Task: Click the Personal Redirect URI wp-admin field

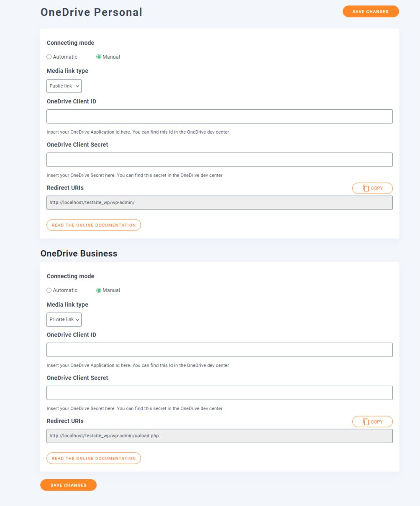Action: pos(220,203)
